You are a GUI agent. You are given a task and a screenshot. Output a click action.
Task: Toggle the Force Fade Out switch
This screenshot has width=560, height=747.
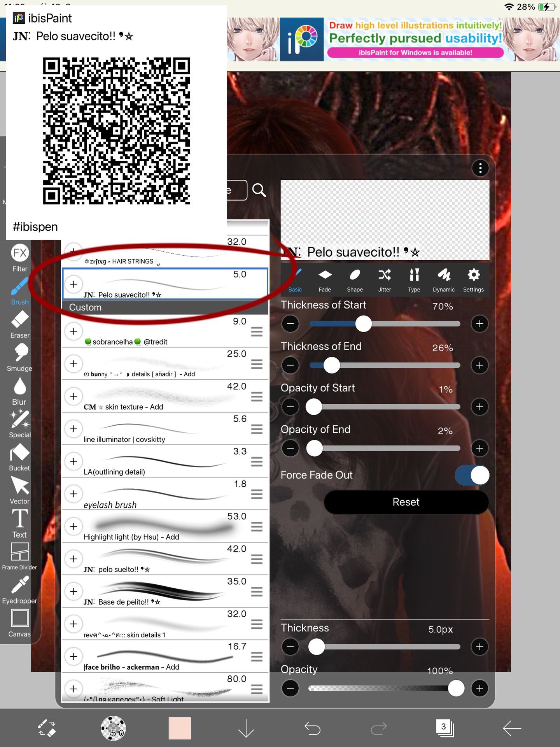click(x=472, y=475)
